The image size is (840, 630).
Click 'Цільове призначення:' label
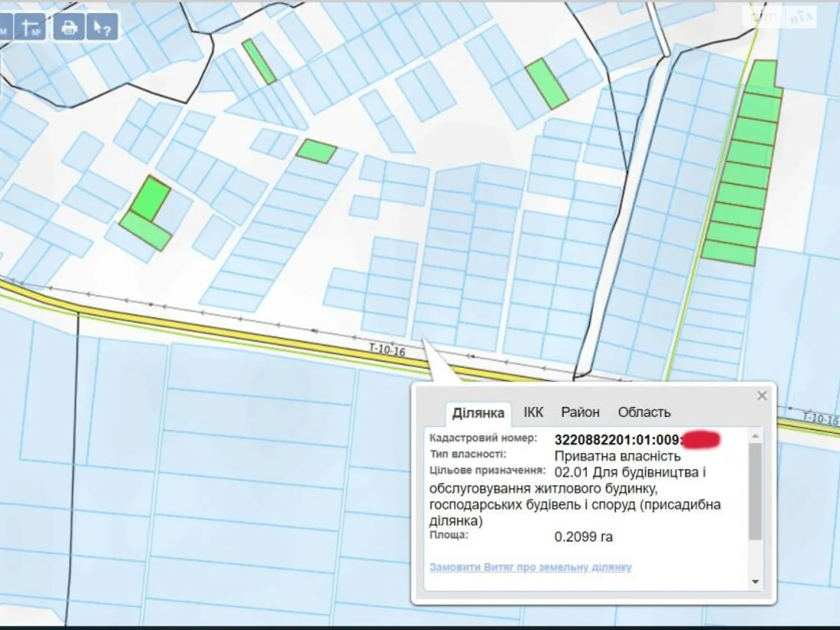point(487,470)
